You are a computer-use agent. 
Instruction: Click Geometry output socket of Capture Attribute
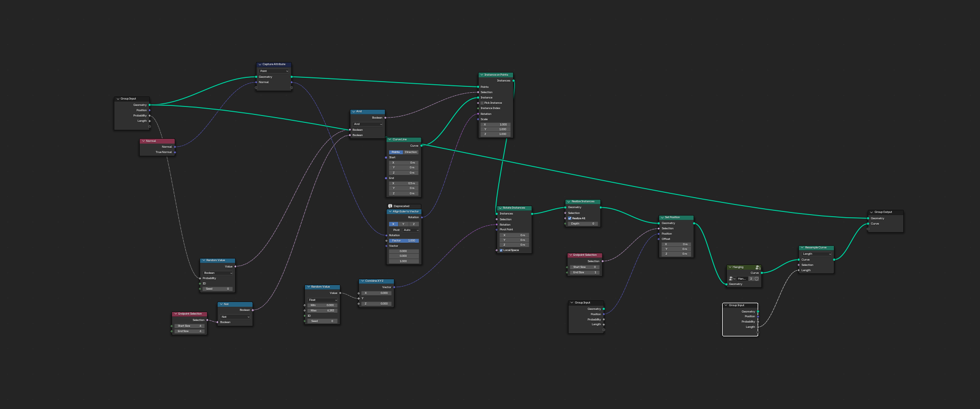pos(291,77)
